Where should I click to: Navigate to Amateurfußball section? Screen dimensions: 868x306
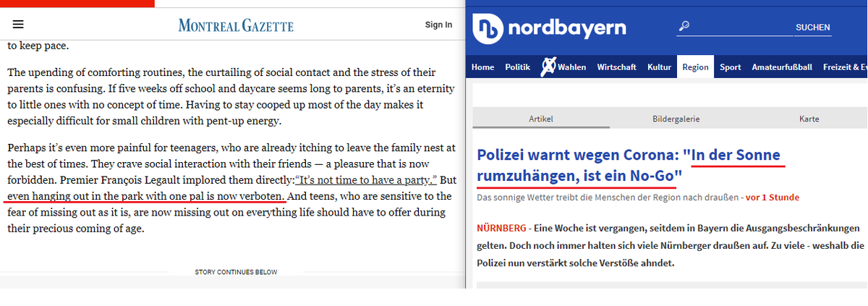point(782,67)
